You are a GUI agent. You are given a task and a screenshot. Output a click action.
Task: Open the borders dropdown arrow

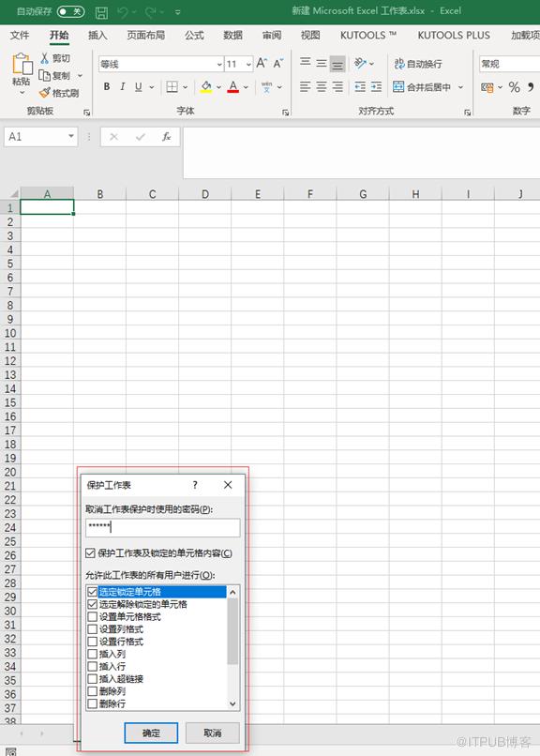coord(185,87)
